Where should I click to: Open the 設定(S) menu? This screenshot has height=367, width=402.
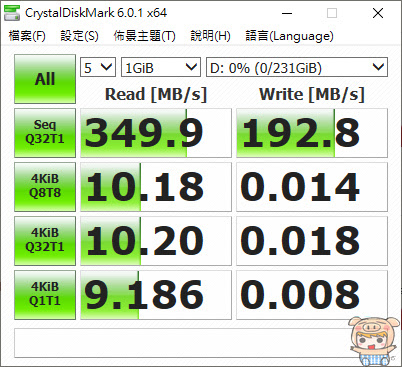click(x=79, y=36)
